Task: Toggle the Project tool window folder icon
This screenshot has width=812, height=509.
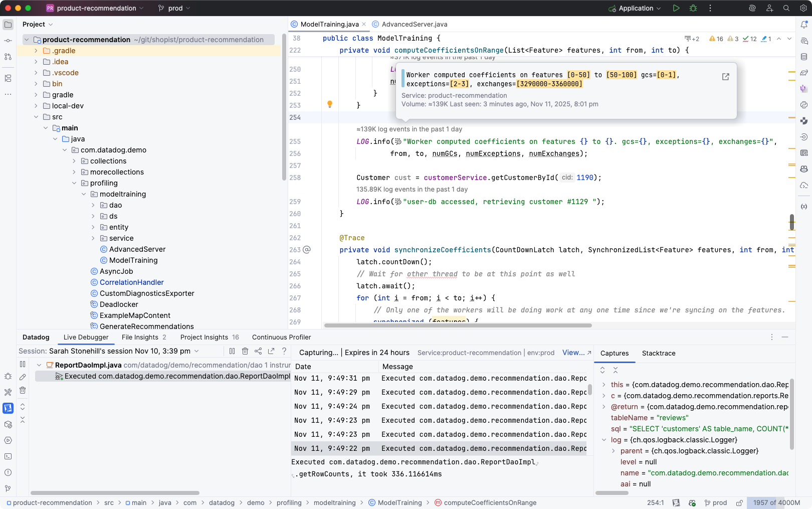Action: point(8,24)
